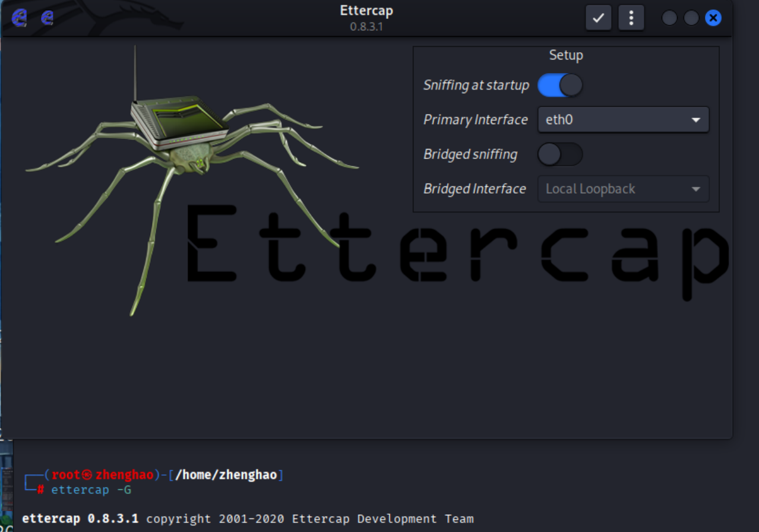Open the Bridged Interface Local Loopback dropdown
The height and width of the screenshot is (532, 759).
point(624,189)
